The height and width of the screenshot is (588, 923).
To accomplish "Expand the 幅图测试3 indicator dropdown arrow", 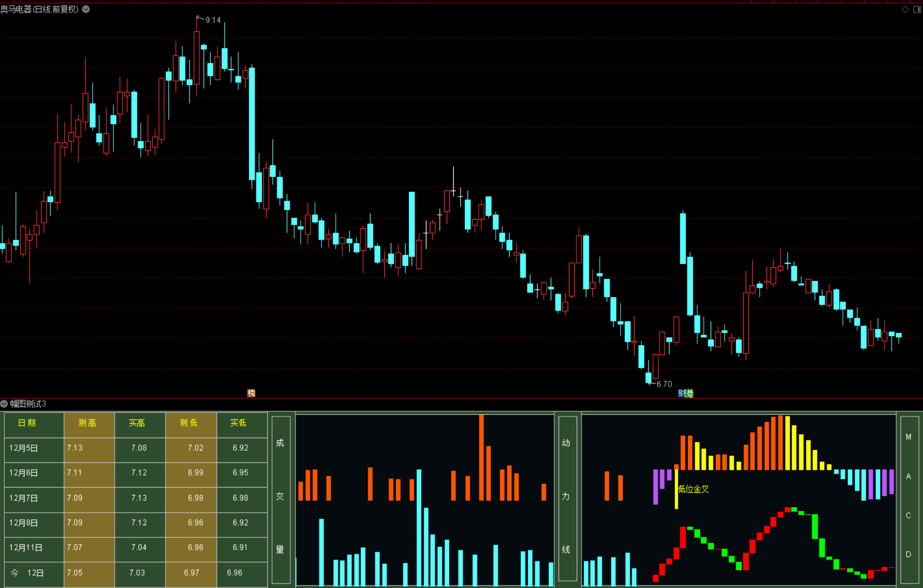I will pos(4,404).
